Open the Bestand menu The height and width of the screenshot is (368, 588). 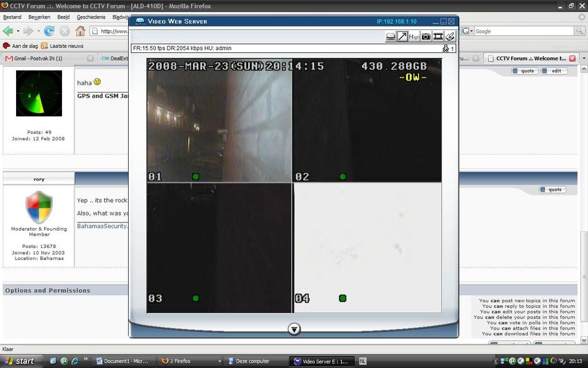12,17
